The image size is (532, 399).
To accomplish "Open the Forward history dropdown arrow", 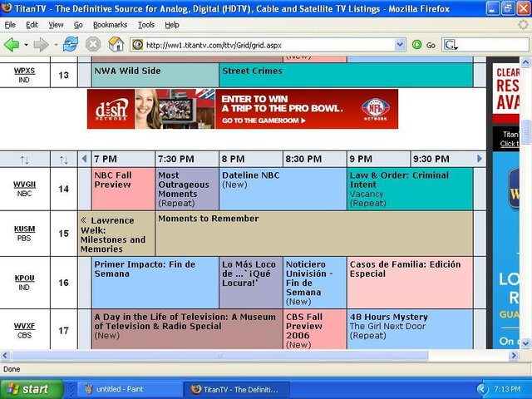I will (56, 45).
